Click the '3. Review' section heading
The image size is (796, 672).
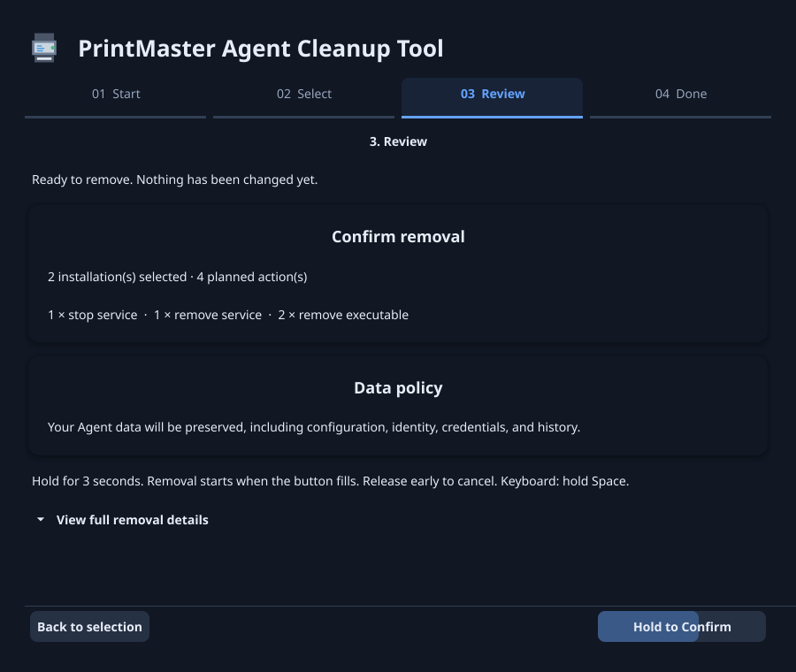(398, 141)
